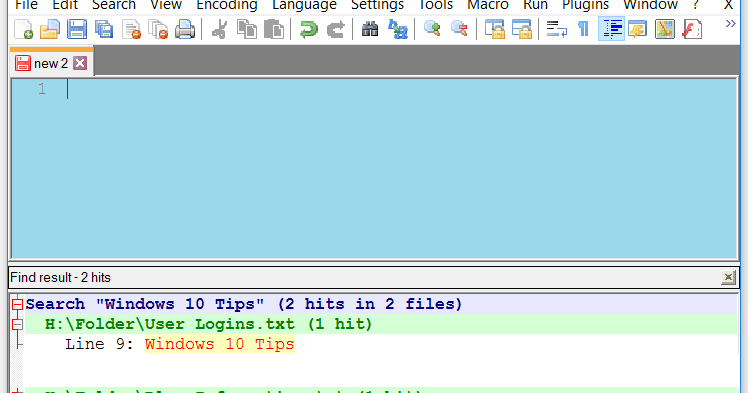Click the Find result - 2 hits title

click(x=60, y=277)
